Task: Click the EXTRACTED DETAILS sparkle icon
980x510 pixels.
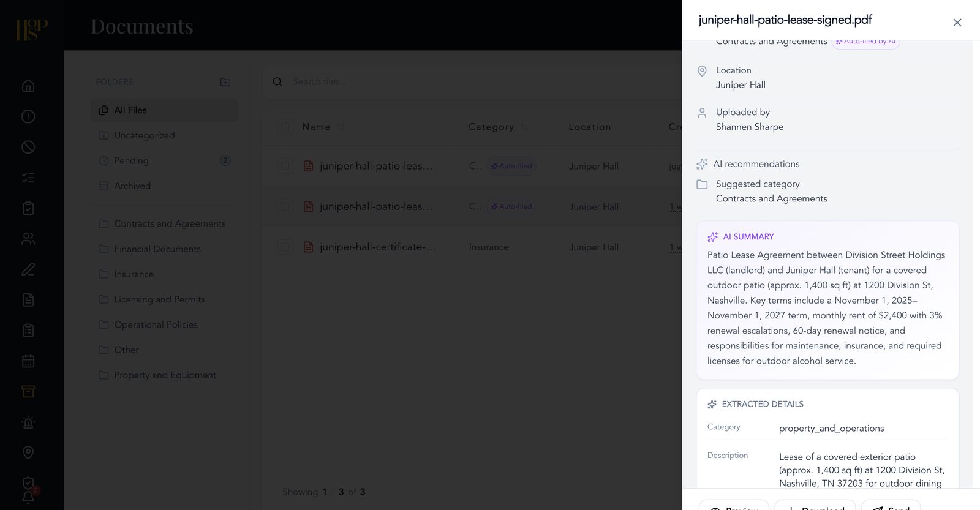Action: point(712,404)
